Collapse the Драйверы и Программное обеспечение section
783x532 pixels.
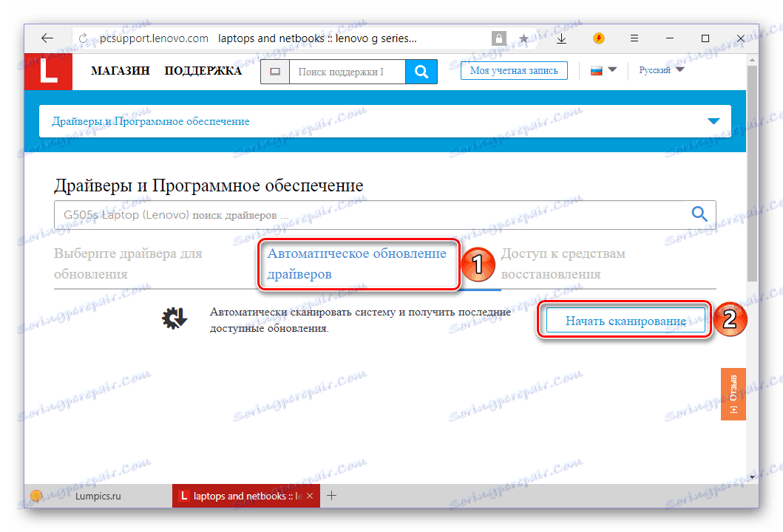coord(713,119)
